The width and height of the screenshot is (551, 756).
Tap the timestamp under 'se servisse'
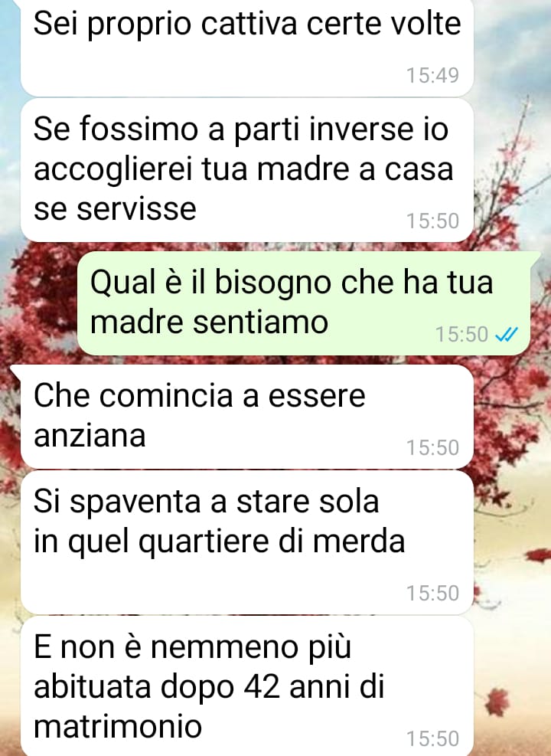[x=432, y=221]
